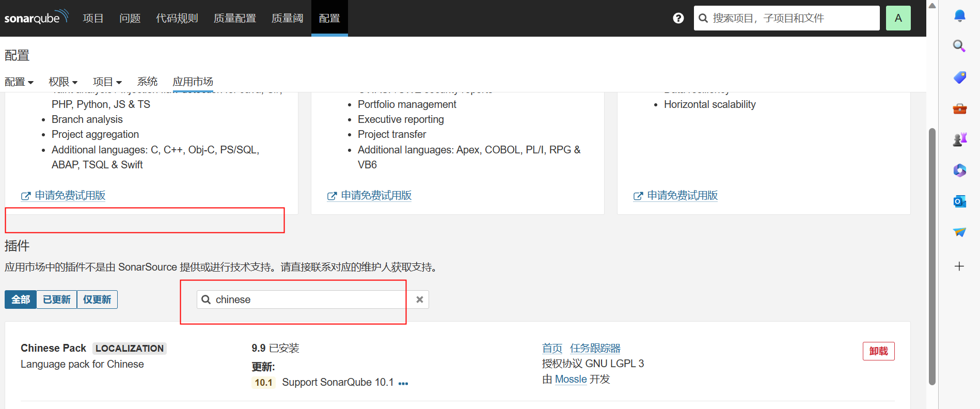Click the Chinese Pack plugin name

[53, 348]
